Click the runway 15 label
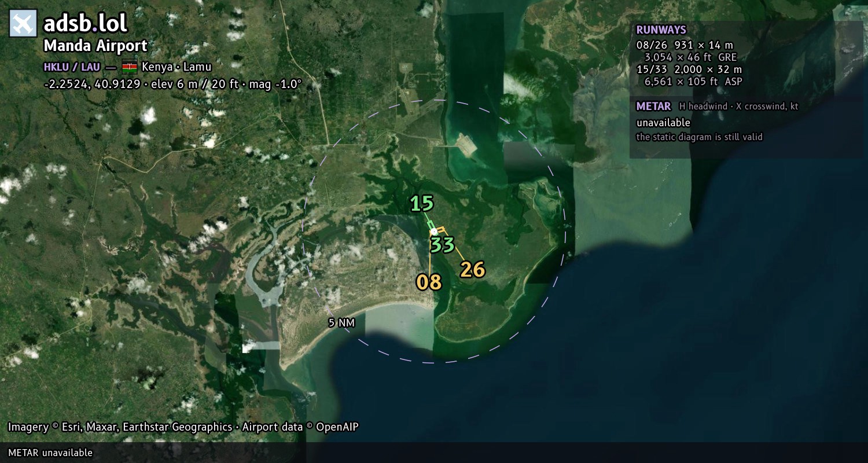The width and height of the screenshot is (868, 463). [x=422, y=204]
